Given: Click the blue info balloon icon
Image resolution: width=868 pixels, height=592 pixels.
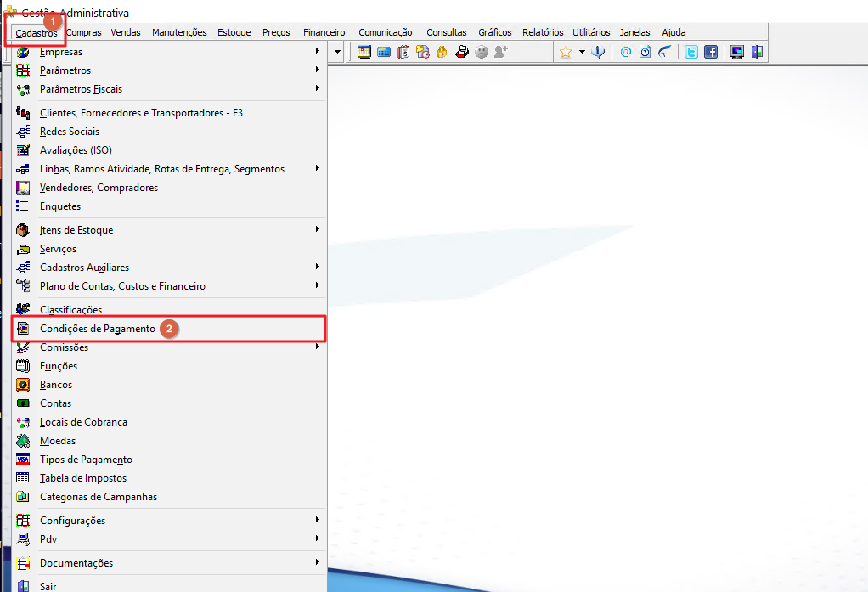Looking at the screenshot, I should (x=598, y=52).
